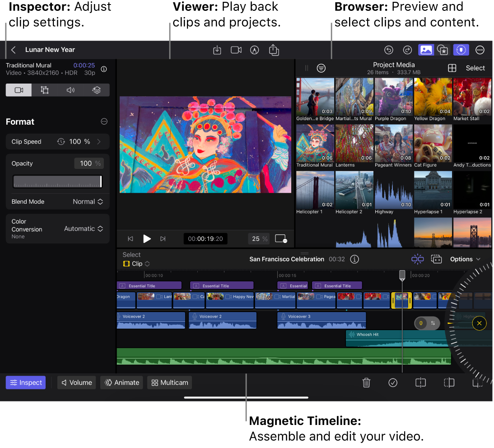This screenshot has height=448, width=494.
Task: Open the Effects inspector icon
Action: pyautogui.click(x=97, y=90)
